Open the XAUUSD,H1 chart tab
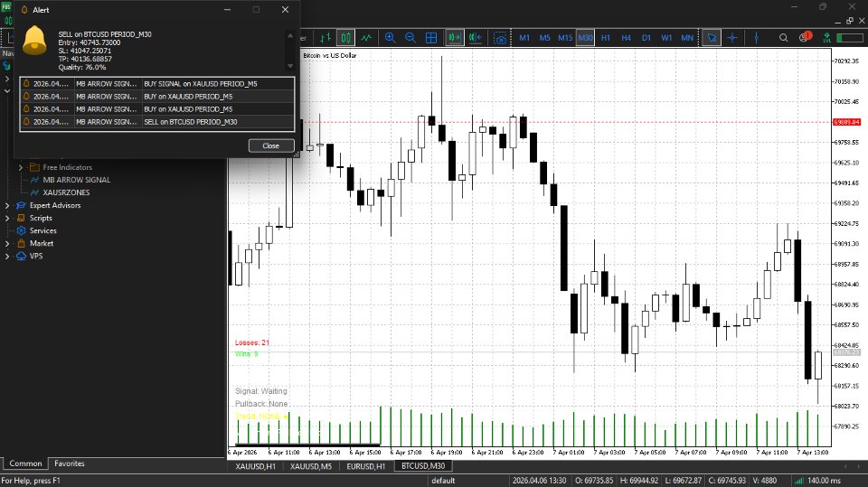The height and width of the screenshot is (487, 868). [255, 466]
